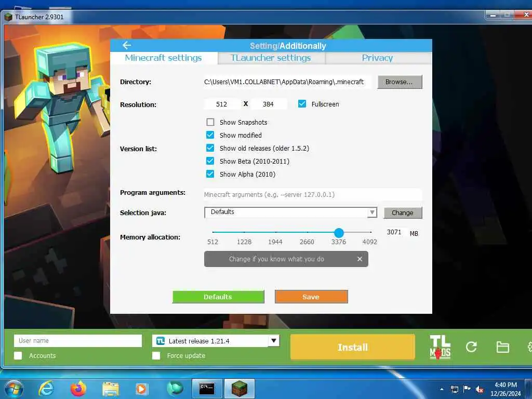The height and width of the screenshot is (399, 532).
Task: Select TLauncher grass block taskbar icon
Action: 240,389
